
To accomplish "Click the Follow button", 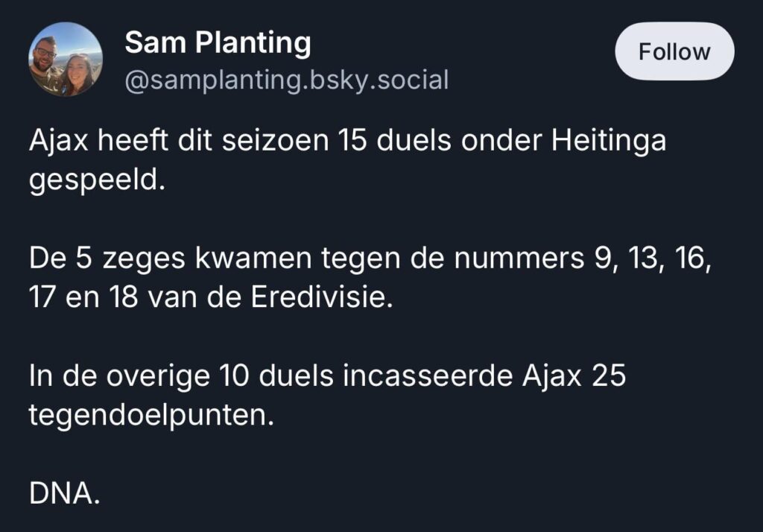I will (674, 51).
